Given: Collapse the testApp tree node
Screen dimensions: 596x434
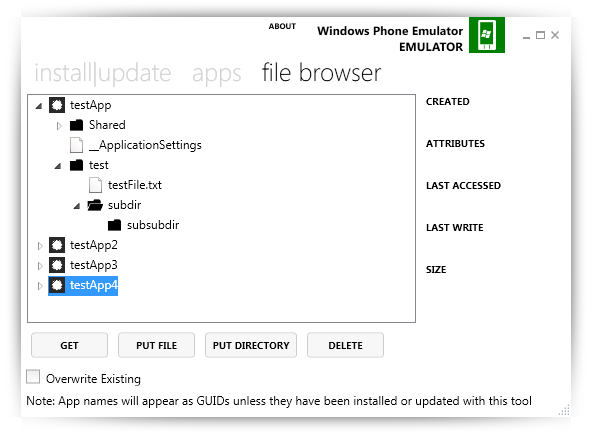Looking at the screenshot, I should click(x=39, y=106).
